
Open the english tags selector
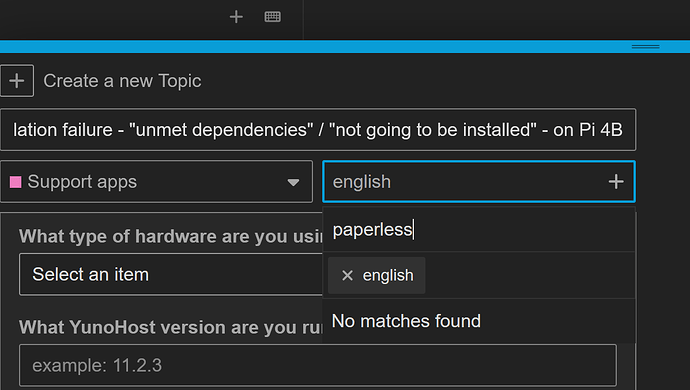[479, 182]
